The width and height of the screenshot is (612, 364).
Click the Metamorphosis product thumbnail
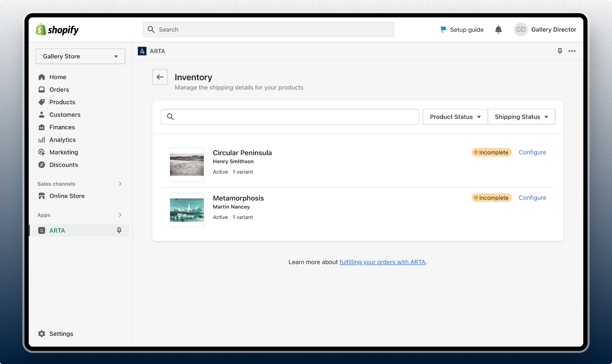[x=187, y=210]
